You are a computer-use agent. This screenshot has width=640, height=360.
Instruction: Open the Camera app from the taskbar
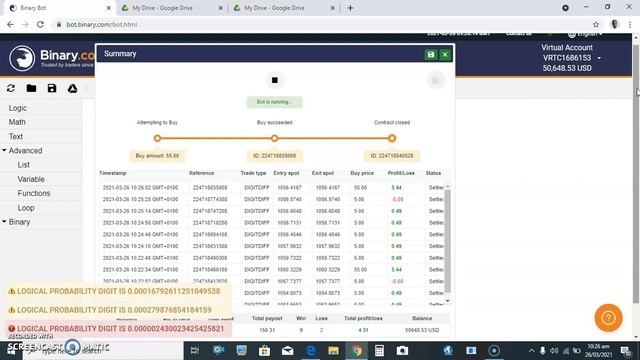[402, 351]
